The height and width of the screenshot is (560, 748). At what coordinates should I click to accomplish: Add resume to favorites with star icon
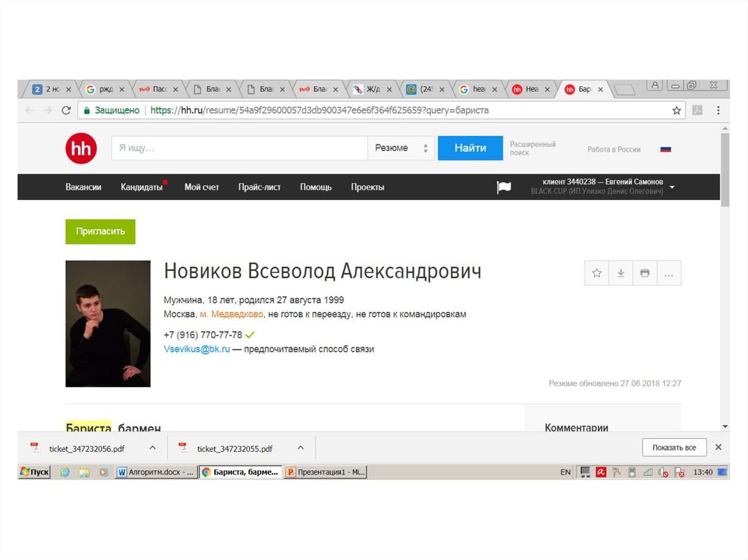click(597, 273)
